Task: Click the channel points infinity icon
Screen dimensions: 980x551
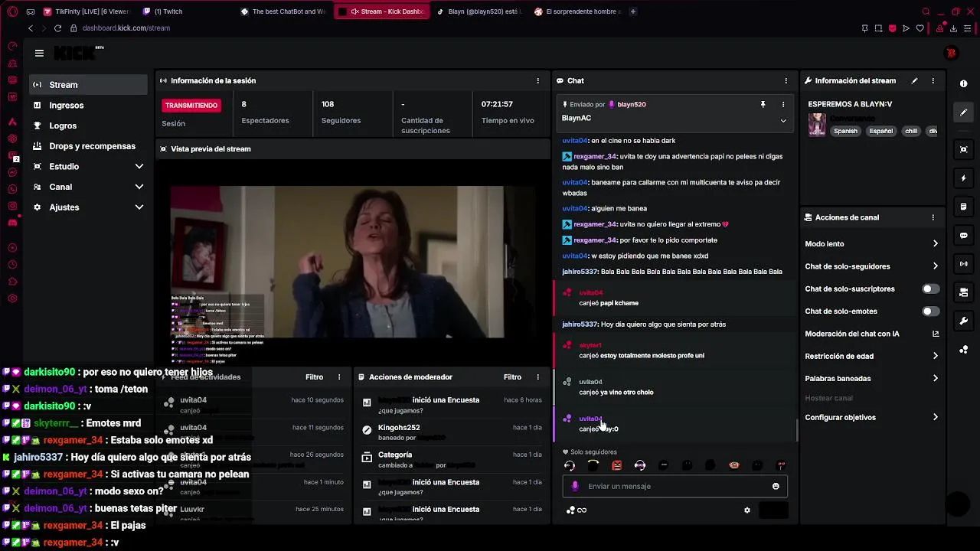Action: coord(577,510)
